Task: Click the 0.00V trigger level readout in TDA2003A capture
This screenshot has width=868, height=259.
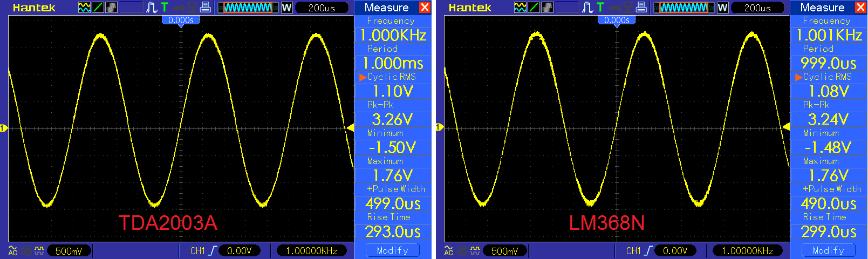Action: [x=240, y=251]
